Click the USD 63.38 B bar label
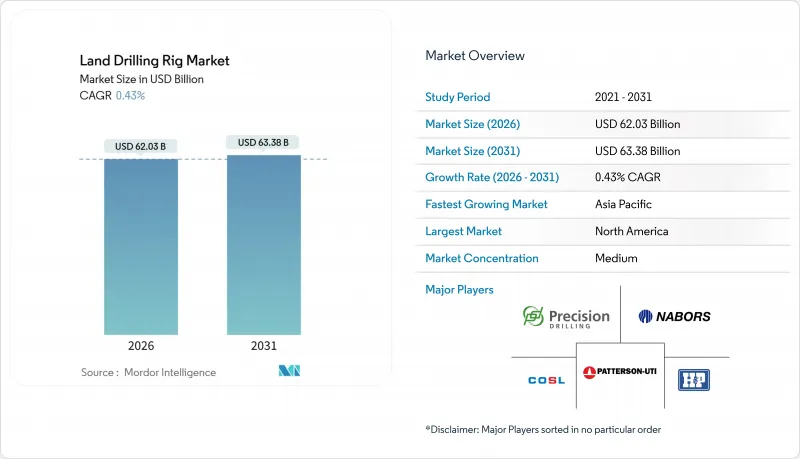Image resolution: width=800 pixels, height=459 pixels. point(263,142)
